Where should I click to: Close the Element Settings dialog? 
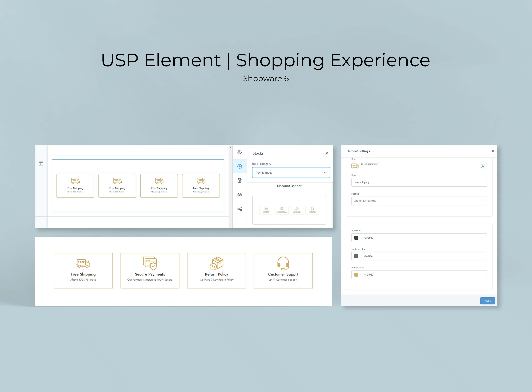point(493,151)
